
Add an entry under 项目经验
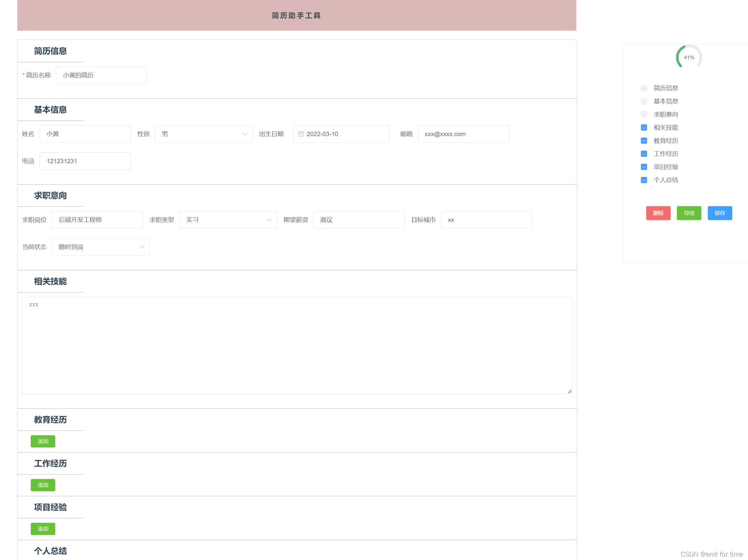click(43, 529)
